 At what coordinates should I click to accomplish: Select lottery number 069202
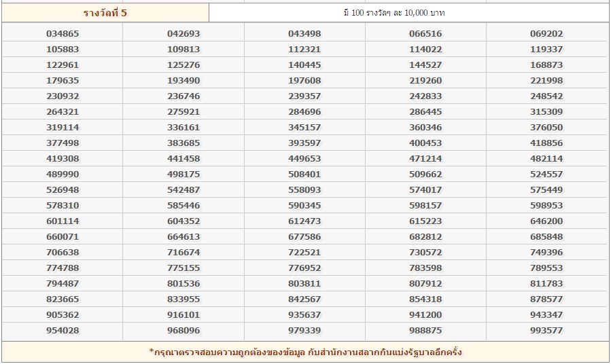(x=546, y=34)
